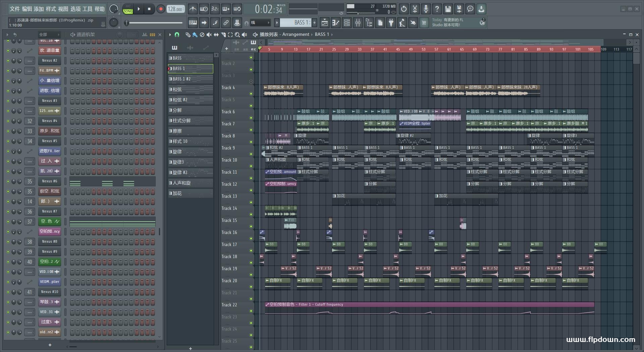Open the 帮助 menu
Viewport: 644px width, 352px height.
(x=100, y=9)
